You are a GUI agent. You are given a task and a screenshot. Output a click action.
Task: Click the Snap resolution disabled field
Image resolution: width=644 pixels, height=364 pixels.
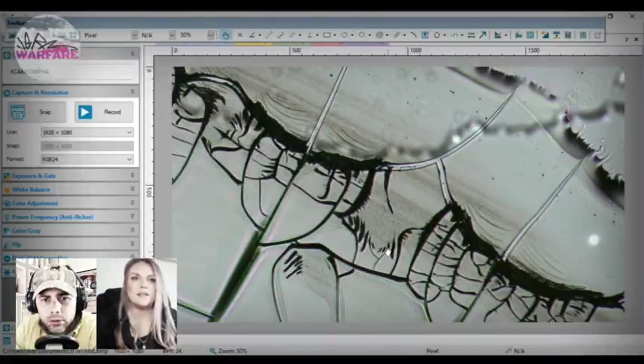[87, 145]
